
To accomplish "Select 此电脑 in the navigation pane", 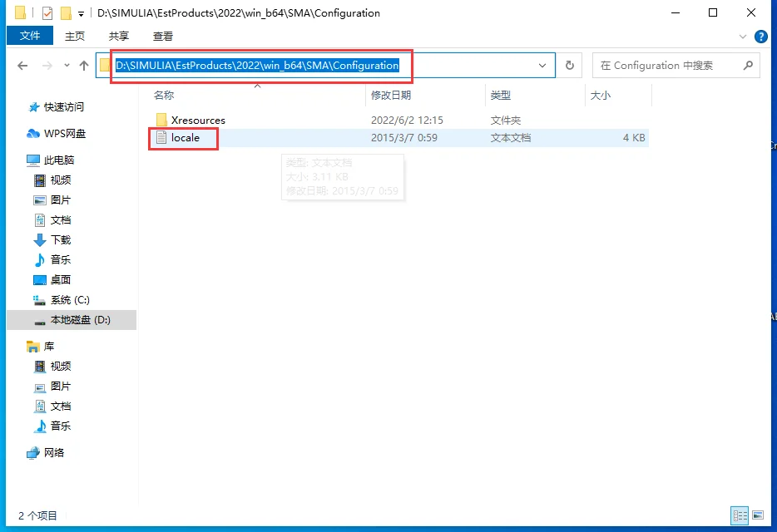I will click(x=58, y=160).
